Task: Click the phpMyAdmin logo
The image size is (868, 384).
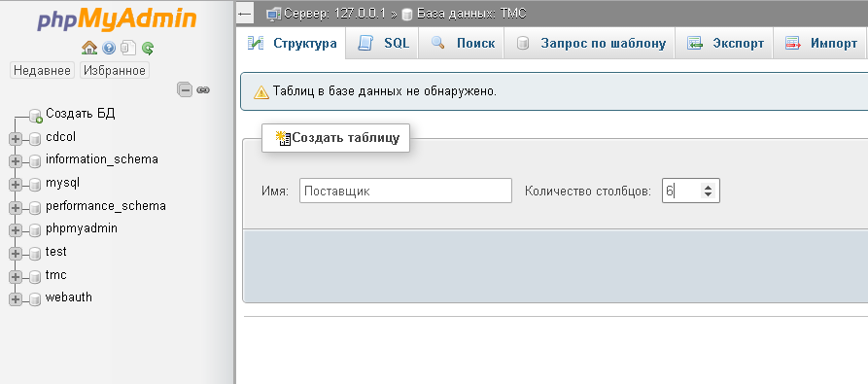Action: [x=117, y=19]
